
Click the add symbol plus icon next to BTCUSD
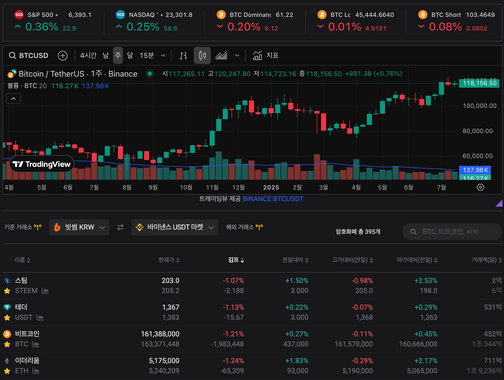tap(63, 56)
